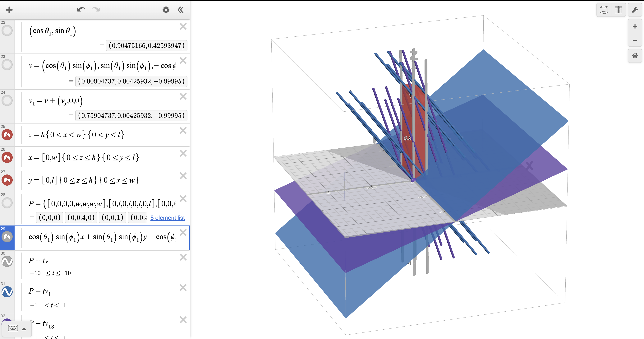Toggle visibility of v1 in row 24
This screenshot has width=644, height=339.
tap(7, 100)
